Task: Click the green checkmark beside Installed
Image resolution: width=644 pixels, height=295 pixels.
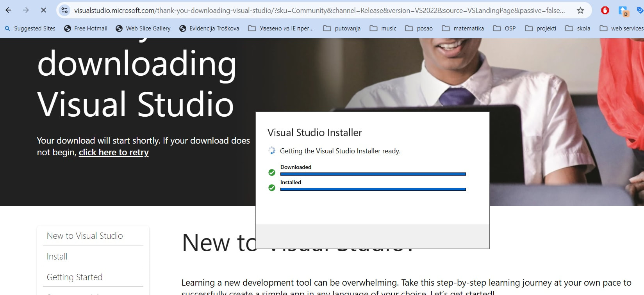Action: [x=272, y=188]
